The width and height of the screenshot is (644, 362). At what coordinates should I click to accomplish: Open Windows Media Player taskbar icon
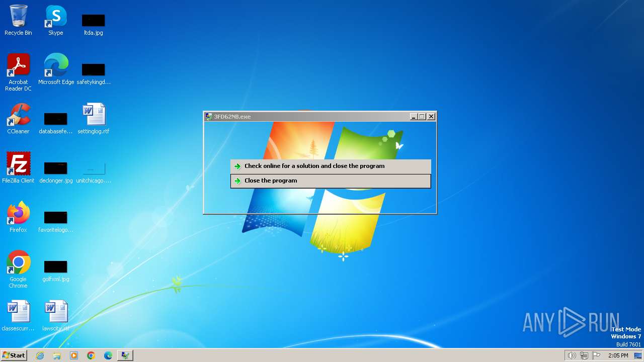coord(74,355)
